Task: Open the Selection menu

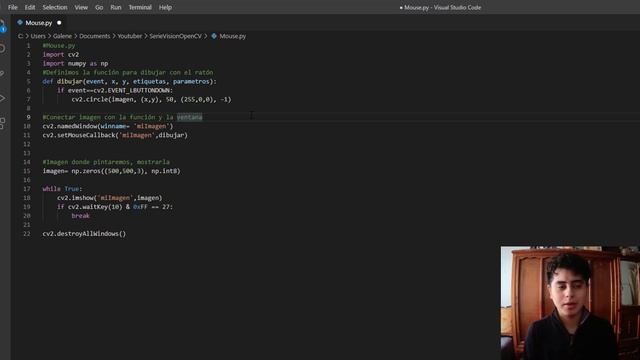Action: click(55, 7)
